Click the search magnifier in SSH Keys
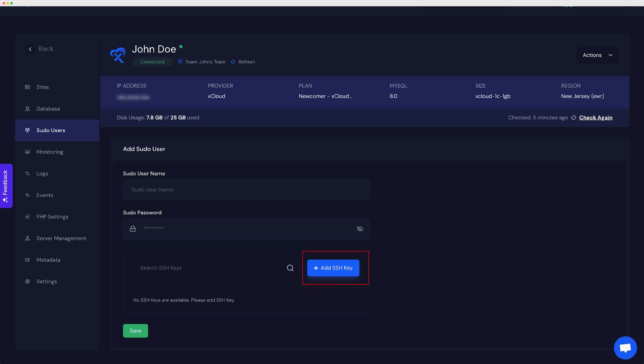This screenshot has height=364, width=644. tap(290, 268)
